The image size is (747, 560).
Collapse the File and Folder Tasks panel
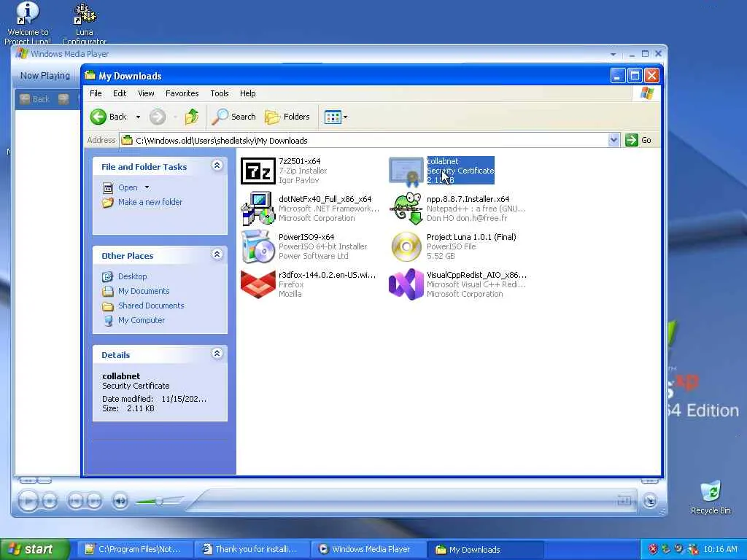point(217,166)
